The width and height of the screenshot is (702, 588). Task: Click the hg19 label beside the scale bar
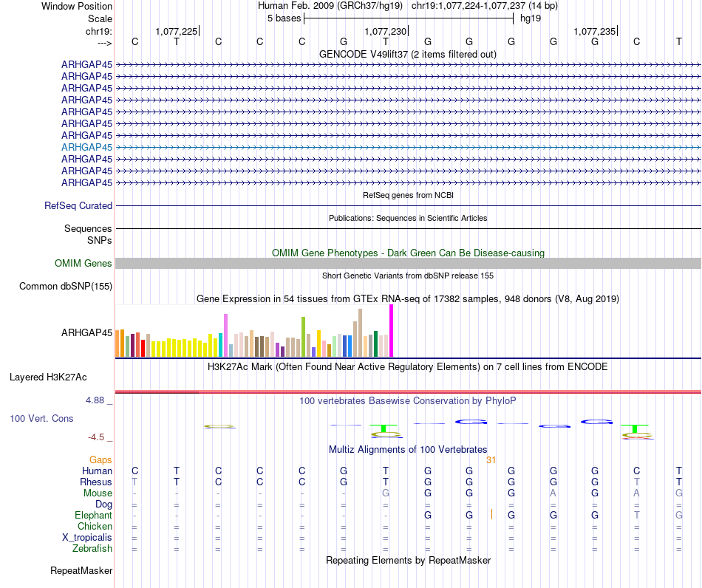click(x=531, y=18)
